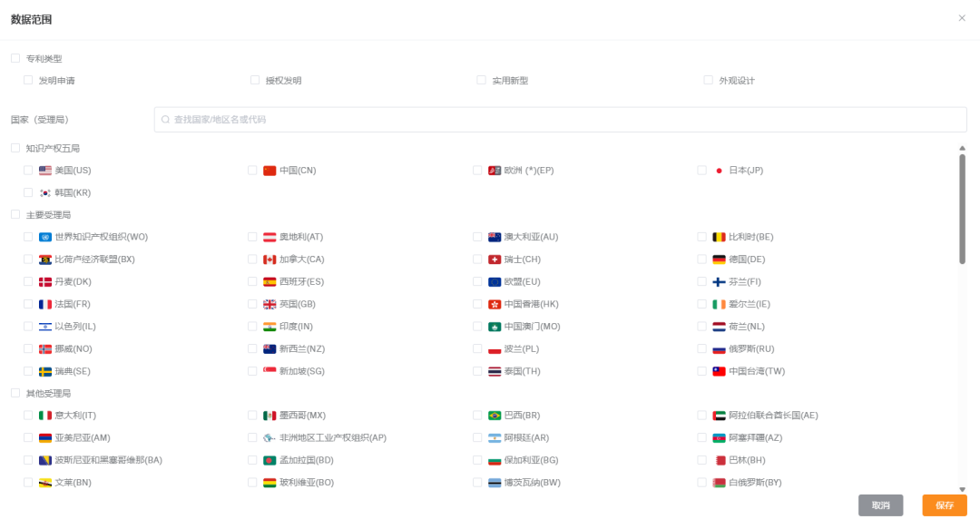Click the Canada (CA) flag icon
Screen dimensions: 980x529
tap(269, 260)
